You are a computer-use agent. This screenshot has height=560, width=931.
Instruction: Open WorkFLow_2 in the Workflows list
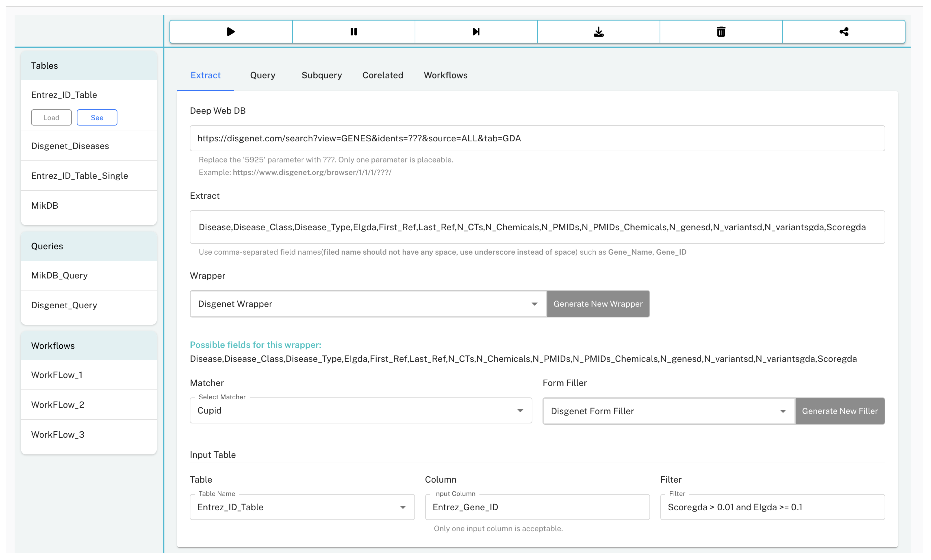(x=57, y=404)
